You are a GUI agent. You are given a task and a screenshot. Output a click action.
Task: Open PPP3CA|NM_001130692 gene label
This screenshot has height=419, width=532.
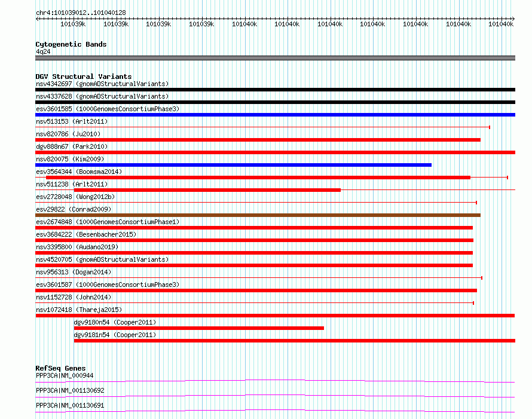point(70,391)
